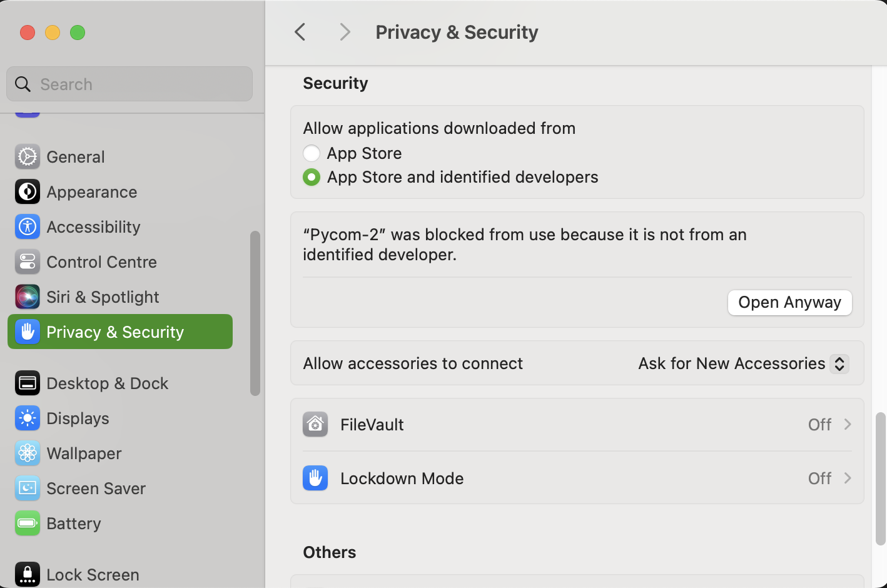The height and width of the screenshot is (588, 887).
Task: Expand FileVault settings chevron
Action: (848, 425)
